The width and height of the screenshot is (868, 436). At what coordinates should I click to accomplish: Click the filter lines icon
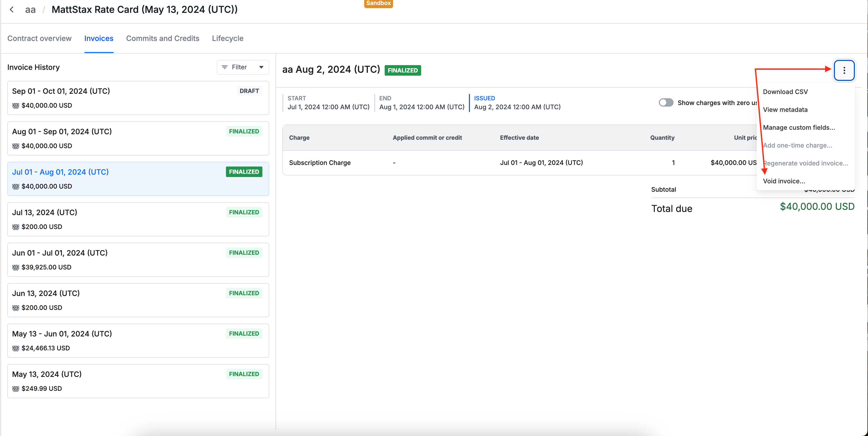point(224,67)
